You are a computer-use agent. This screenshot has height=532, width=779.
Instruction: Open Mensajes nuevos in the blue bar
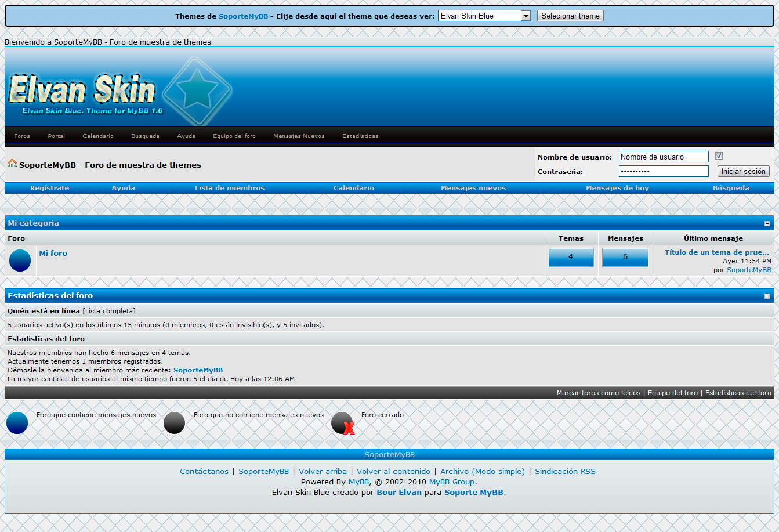click(x=473, y=188)
